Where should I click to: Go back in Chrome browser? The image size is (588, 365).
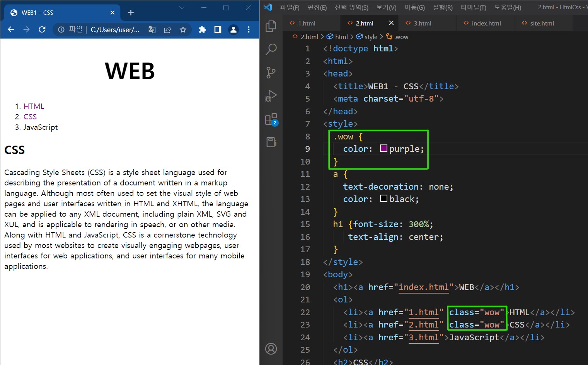point(11,29)
